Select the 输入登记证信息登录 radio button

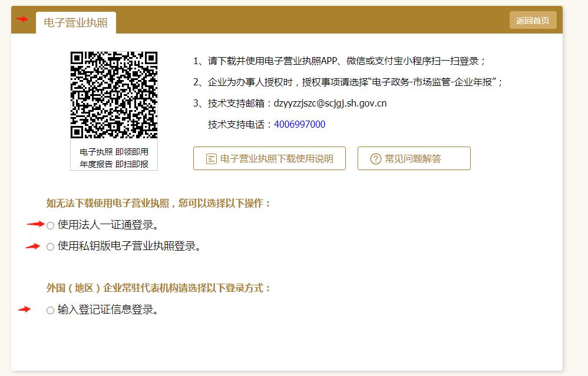click(51, 311)
